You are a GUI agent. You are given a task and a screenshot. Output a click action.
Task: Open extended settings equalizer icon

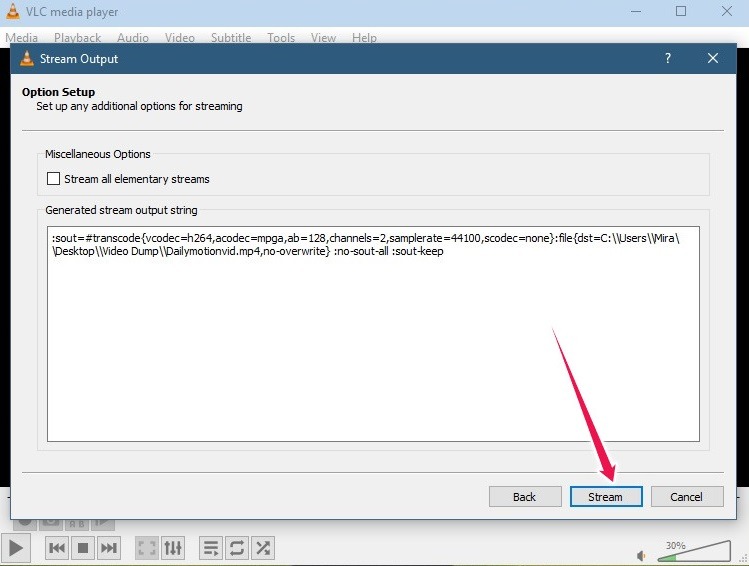pyautogui.click(x=173, y=548)
